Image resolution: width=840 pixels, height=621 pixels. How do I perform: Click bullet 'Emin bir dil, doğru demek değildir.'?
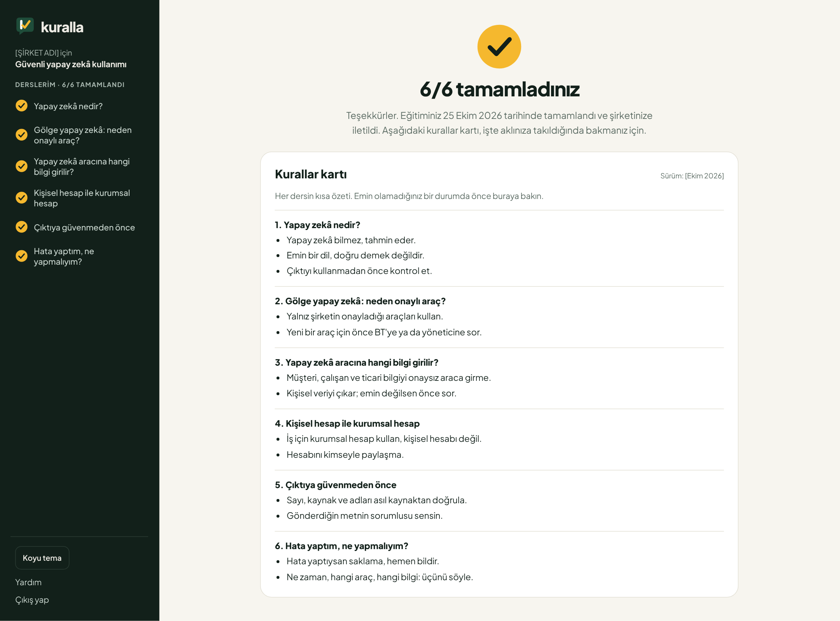pyautogui.click(x=355, y=255)
